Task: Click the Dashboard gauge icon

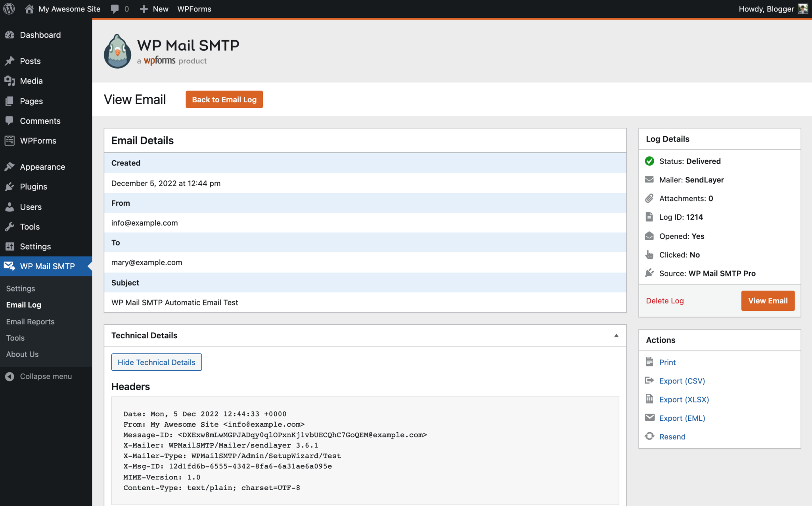Action: pos(10,35)
